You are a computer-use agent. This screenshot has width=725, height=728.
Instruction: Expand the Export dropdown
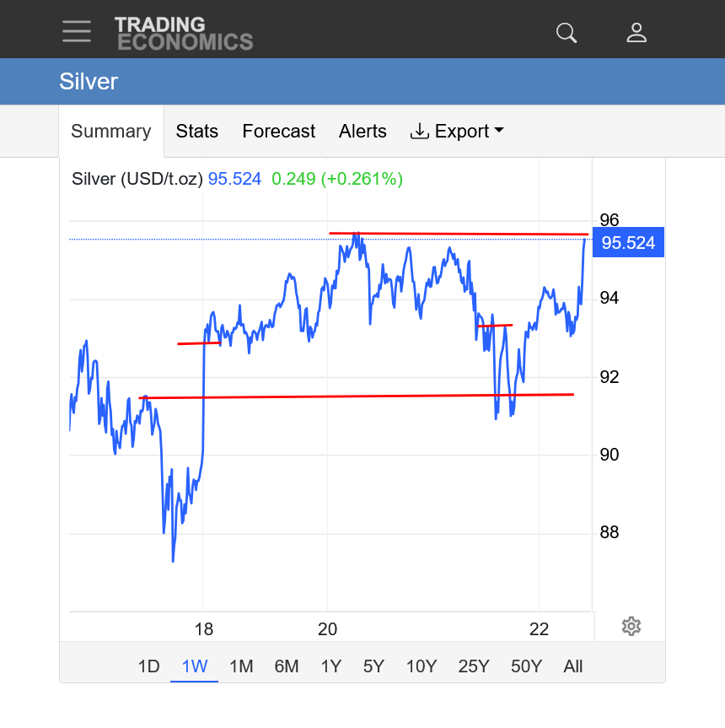click(x=457, y=132)
